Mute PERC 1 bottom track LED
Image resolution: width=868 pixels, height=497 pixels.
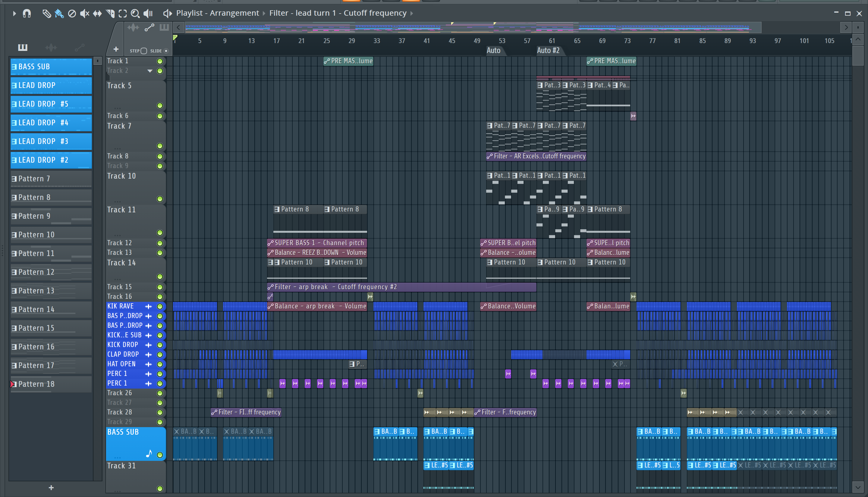pos(159,383)
